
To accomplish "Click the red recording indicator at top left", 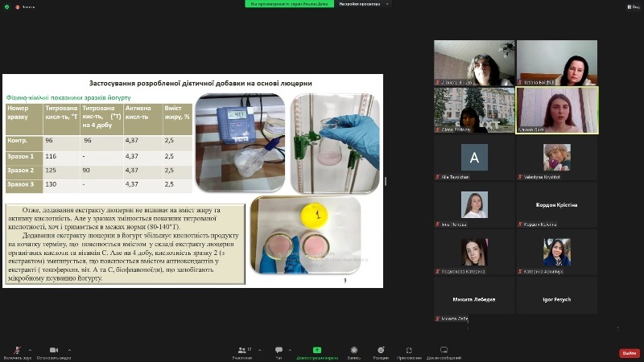I will pos(17,7).
